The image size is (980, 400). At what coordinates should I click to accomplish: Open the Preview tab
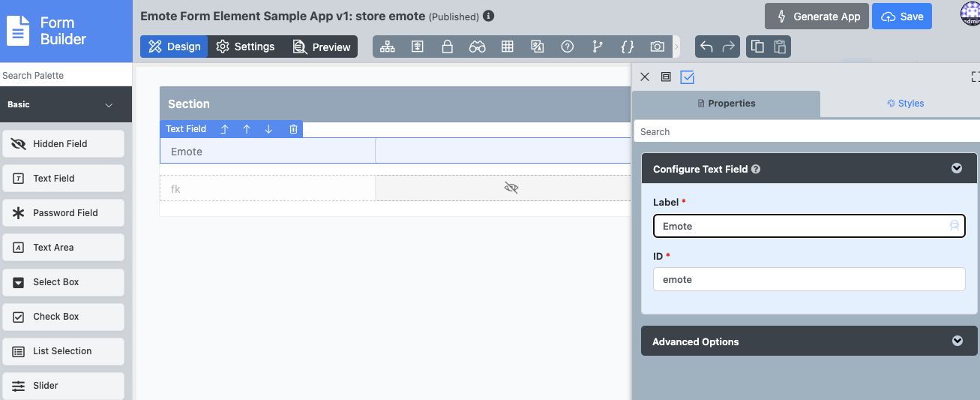click(322, 47)
